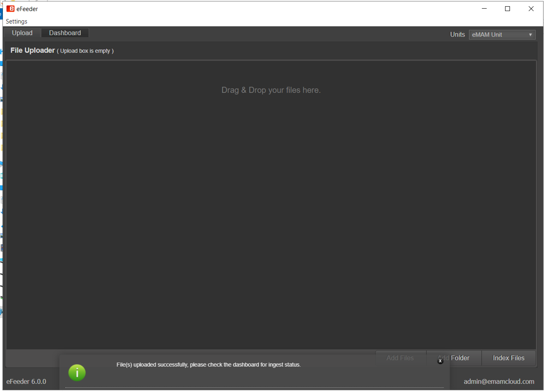This screenshot has width=544, height=392.
Task: Click the File Uploader heading
Action: (x=33, y=51)
